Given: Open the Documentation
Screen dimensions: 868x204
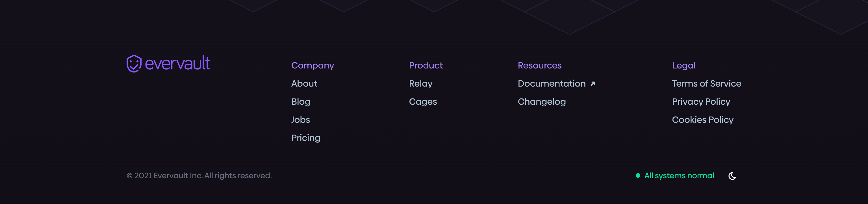Looking at the screenshot, I should pyautogui.click(x=552, y=84).
